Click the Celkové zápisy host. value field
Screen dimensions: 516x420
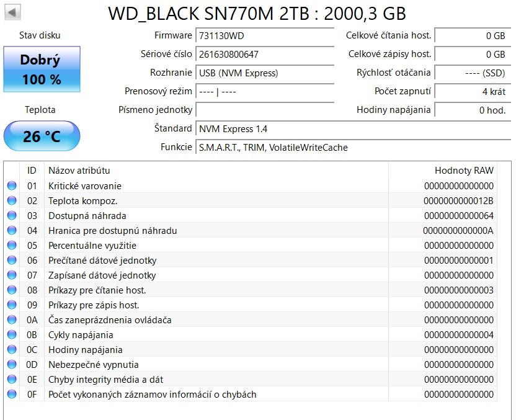point(473,55)
